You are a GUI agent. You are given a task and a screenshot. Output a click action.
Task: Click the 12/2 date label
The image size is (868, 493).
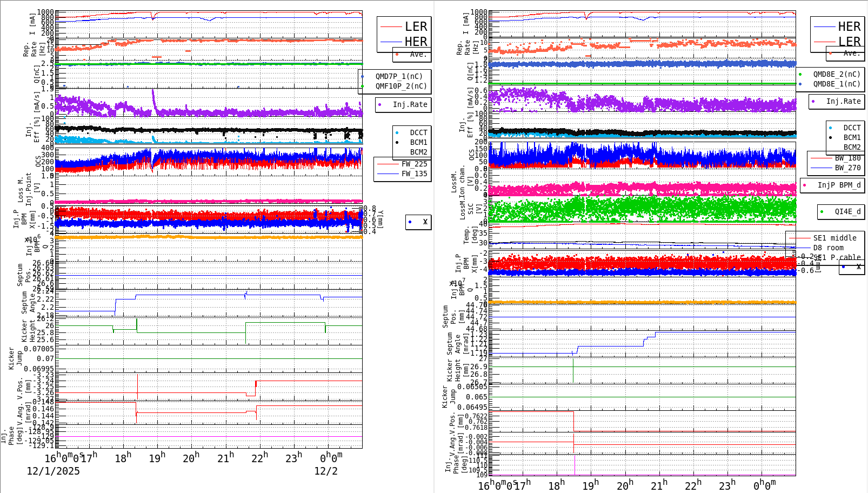click(326, 471)
